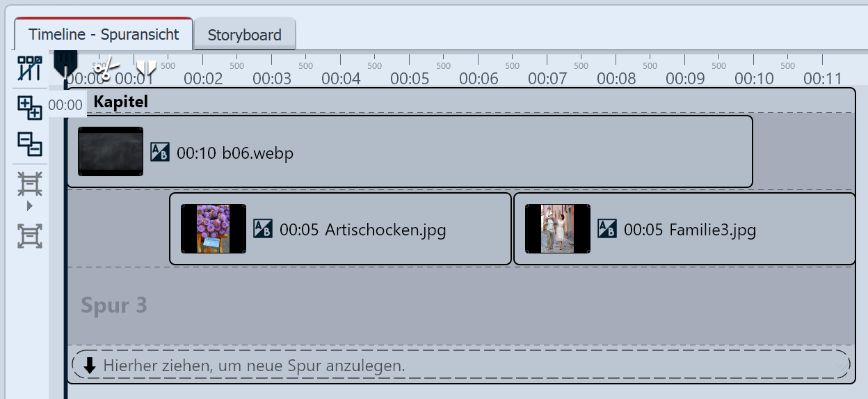The image size is (868, 399).
Task: Select the Timeline - Spuransicht tab
Action: tap(104, 34)
